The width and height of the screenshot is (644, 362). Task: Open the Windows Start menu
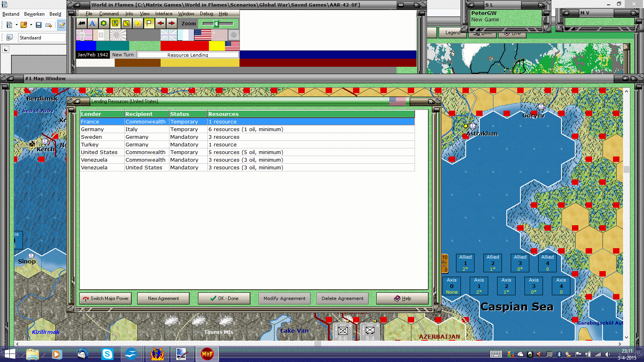point(10,354)
